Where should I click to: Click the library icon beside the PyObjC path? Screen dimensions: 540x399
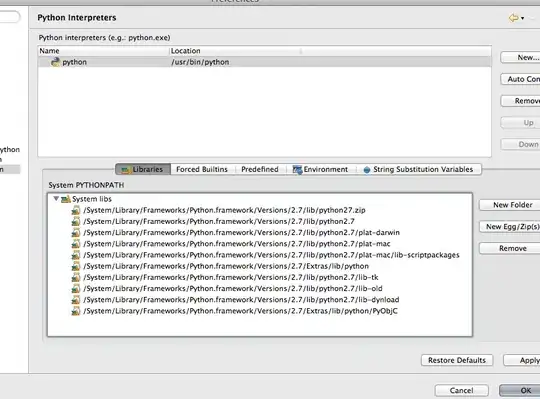76,311
